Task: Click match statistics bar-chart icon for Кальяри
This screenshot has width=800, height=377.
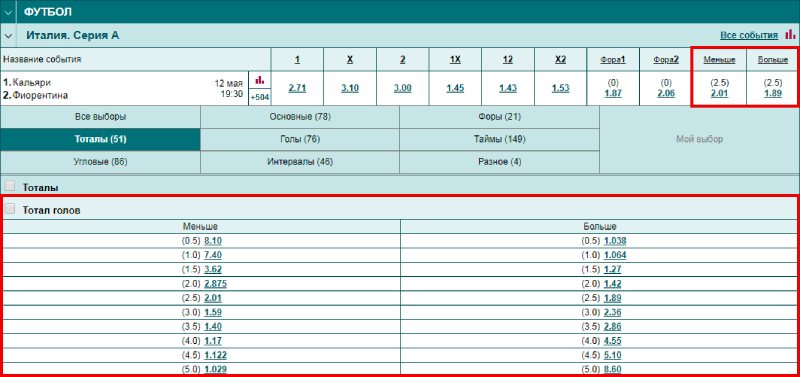Action: click(x=260, y=80)
